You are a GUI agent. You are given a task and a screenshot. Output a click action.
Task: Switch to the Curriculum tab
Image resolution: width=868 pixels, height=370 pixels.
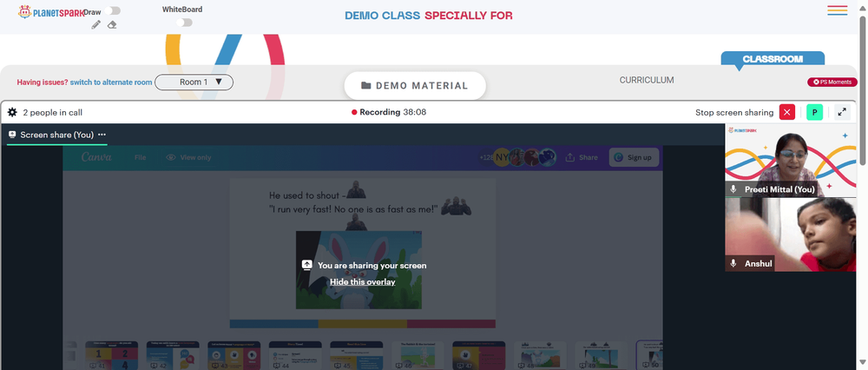point(647,80)
